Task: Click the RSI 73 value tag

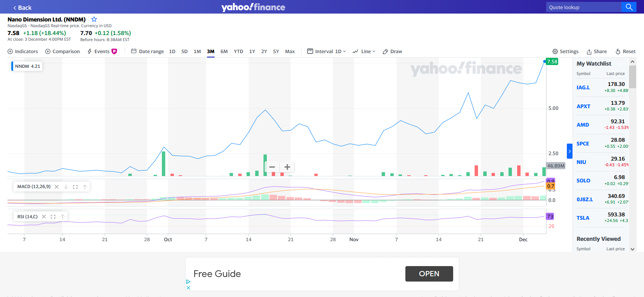Action: pos(550,216)
